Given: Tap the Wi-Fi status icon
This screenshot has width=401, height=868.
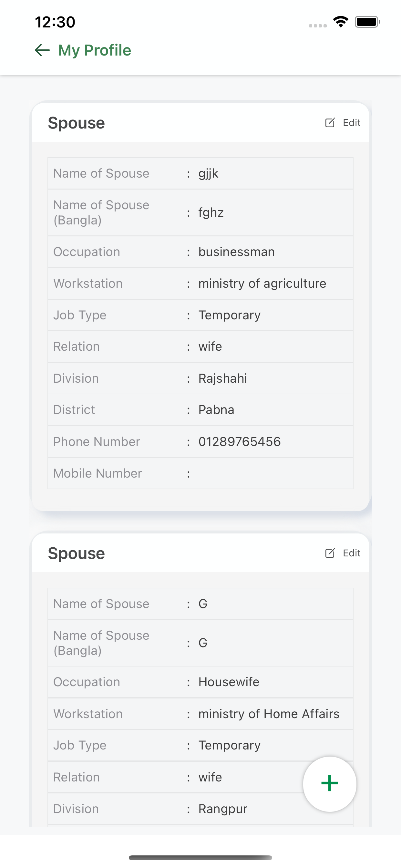Looking at the screenshot, I should (x=341, y=22).
